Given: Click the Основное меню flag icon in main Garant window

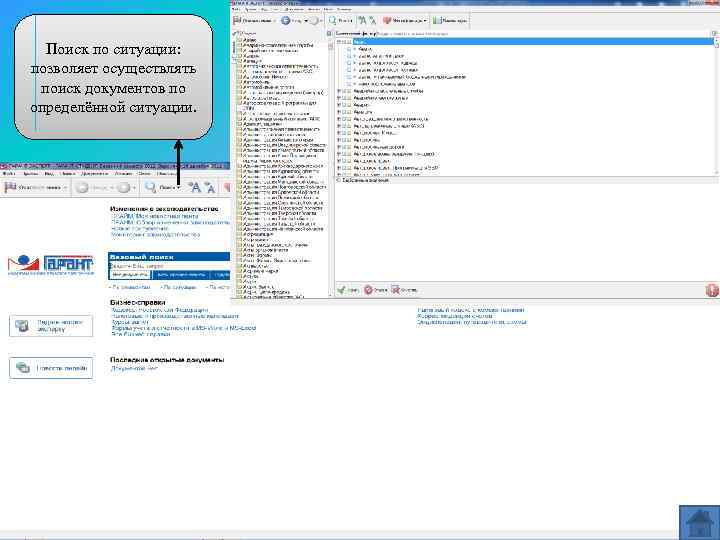Looking at the screenshot, I should (10, 187).
